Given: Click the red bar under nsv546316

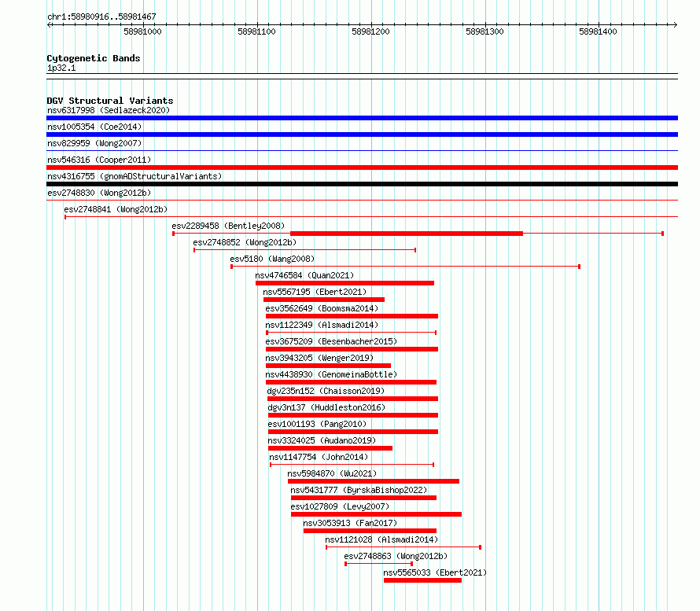Looking at the screenshot, I should [x=362, y=167].
